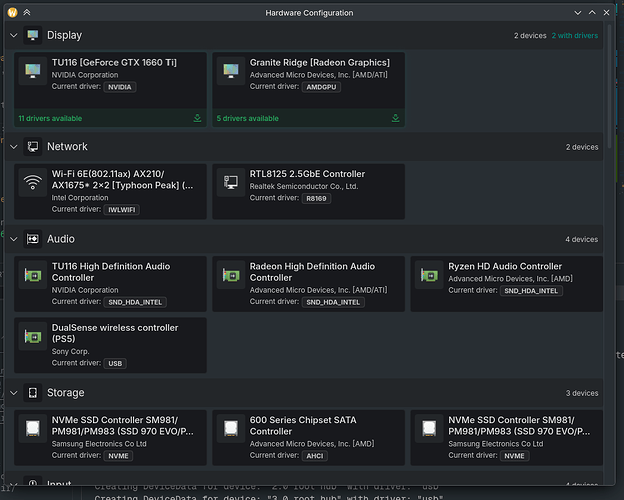Click the "2 with drivers" label in Display
This screenshot has width=624, height=500.
575,36
